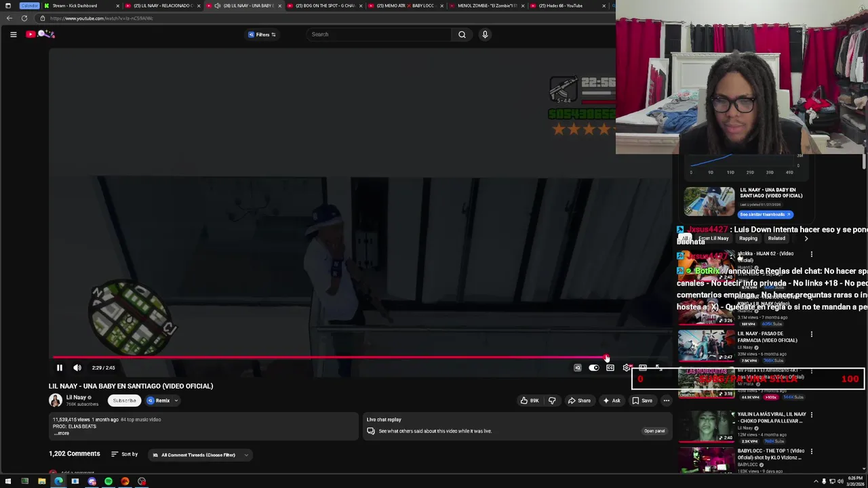This screenshot has width=868, height=488.
Task: Open the Ask button
Action: pos(611,401)
